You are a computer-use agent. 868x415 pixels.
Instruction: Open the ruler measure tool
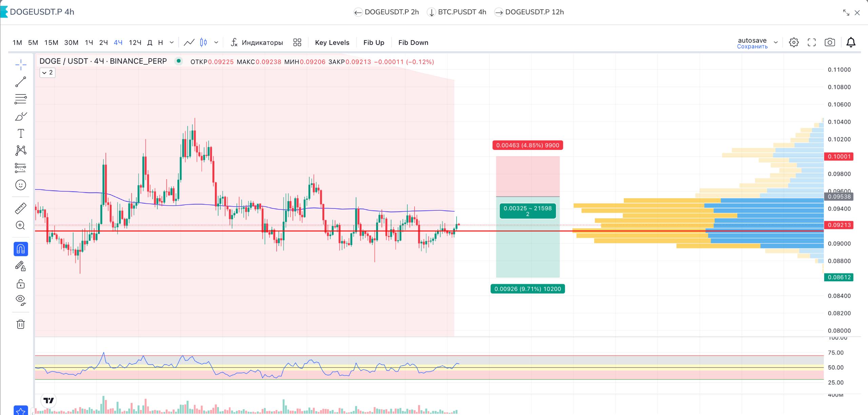(x=21, y=208)
